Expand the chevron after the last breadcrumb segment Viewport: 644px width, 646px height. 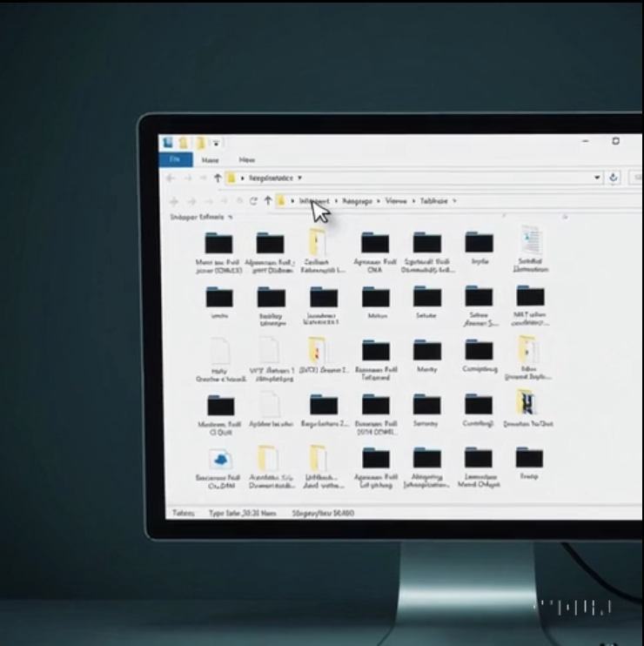[454, 201]
